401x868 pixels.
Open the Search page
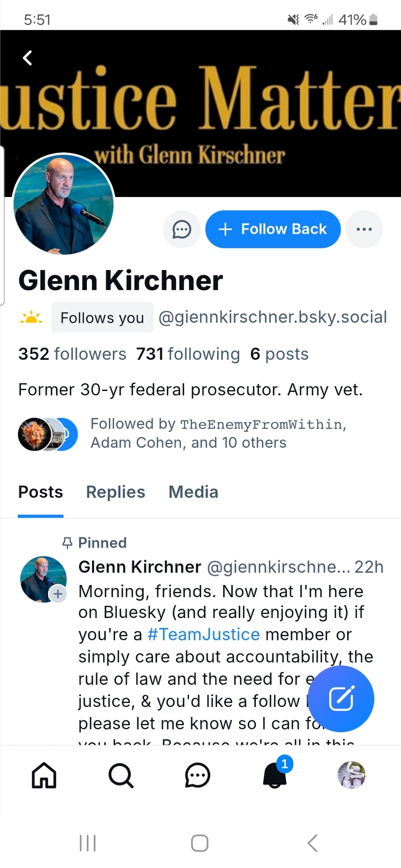click(121, 775)
